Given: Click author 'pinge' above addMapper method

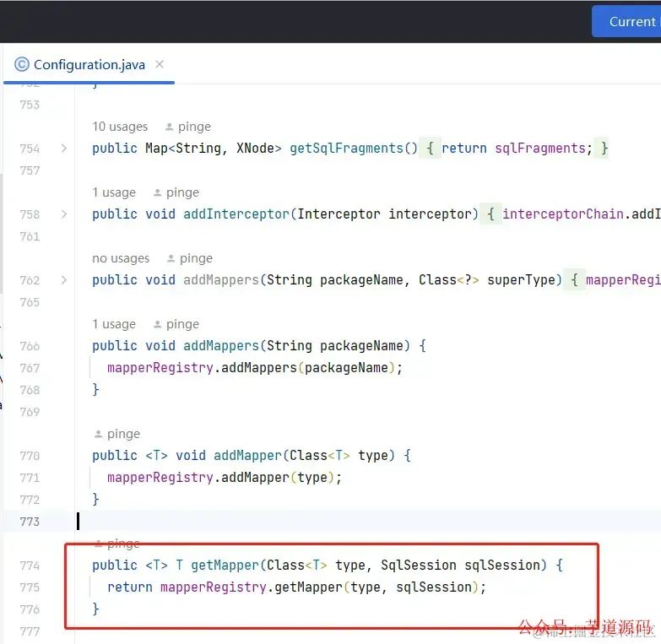Looking at the screenshot, I should 123,434.
